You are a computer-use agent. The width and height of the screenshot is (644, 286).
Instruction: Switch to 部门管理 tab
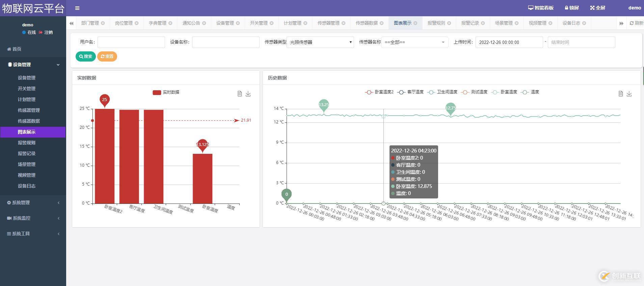pyautogui.click(x=90, y=23)
